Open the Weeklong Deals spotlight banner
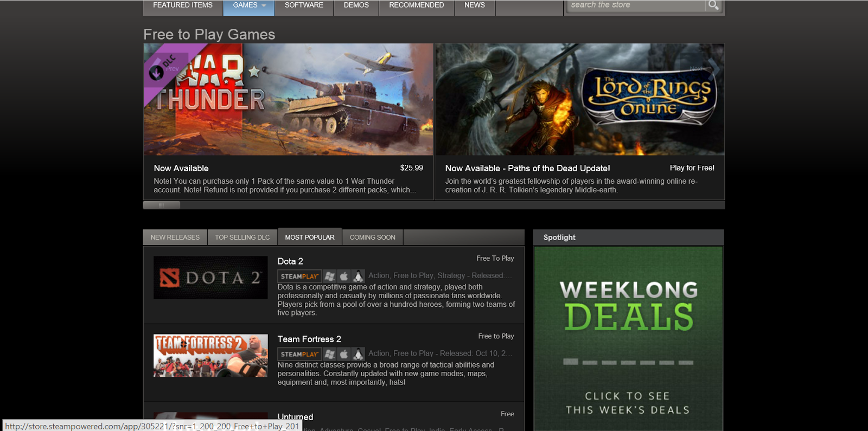The image size is (868, 431). 629,339
